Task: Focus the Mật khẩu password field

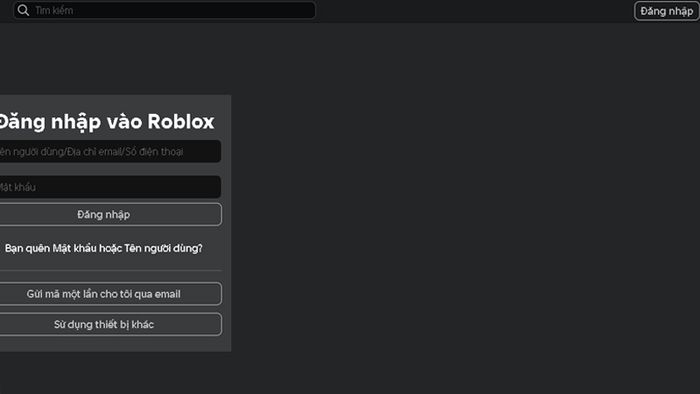Action: point(110,187)
